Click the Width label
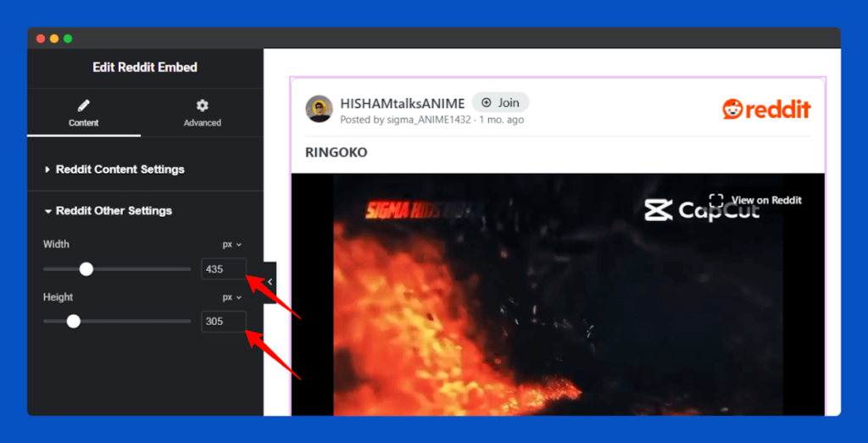The image size is (868, 443). point(56,244)
